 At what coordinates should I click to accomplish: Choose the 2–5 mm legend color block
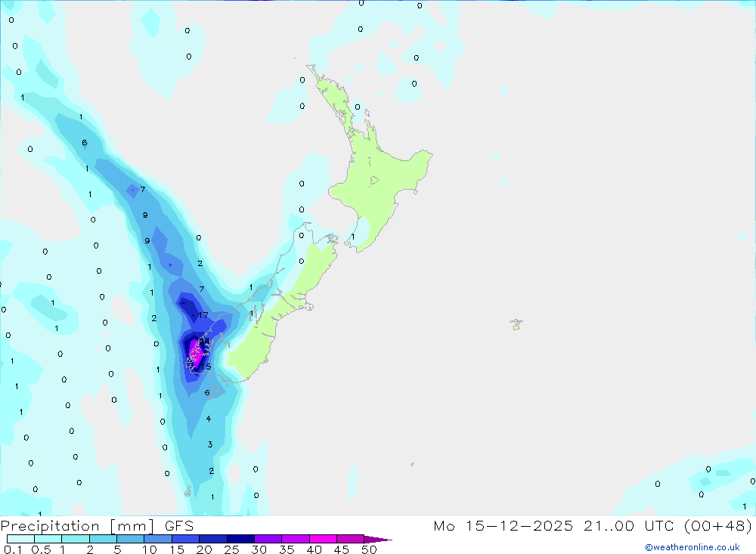[103, 539]
